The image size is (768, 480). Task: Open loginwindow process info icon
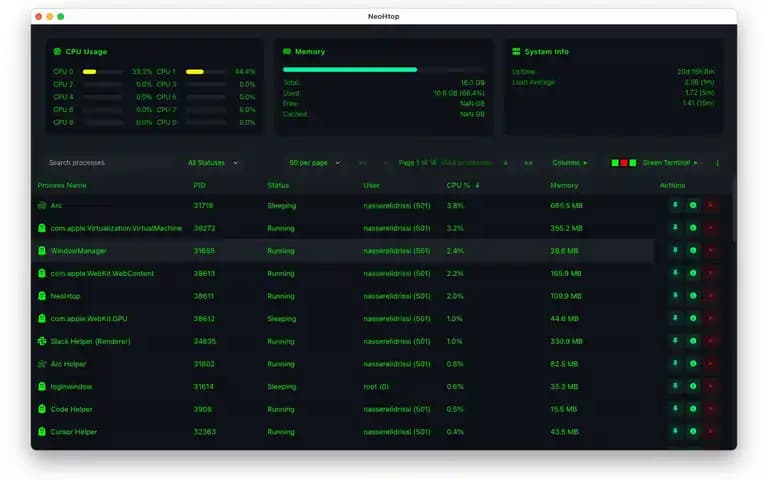pyautogui.click(x=693, y=386)
